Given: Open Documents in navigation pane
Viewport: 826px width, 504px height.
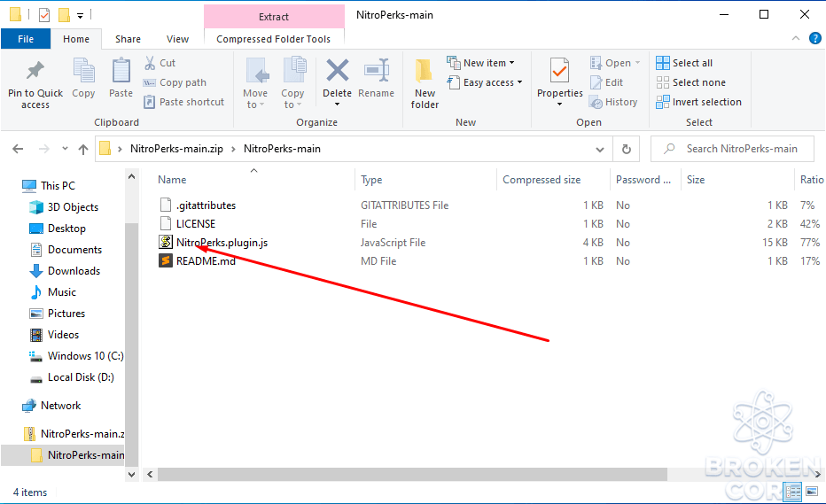Looking at the screenshot, I should tap(74, 250).
